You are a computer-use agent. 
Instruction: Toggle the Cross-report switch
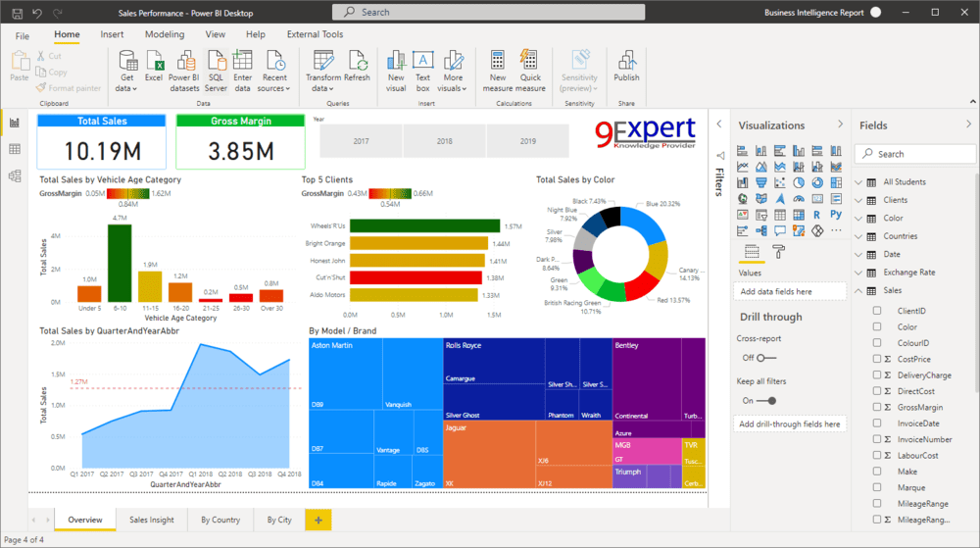coord(765,358)
